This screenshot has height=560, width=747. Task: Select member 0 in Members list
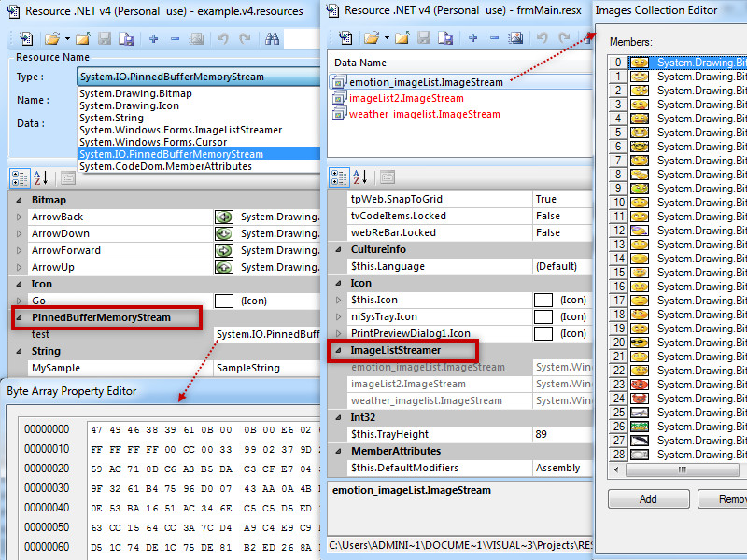click(x=678, y=63)
